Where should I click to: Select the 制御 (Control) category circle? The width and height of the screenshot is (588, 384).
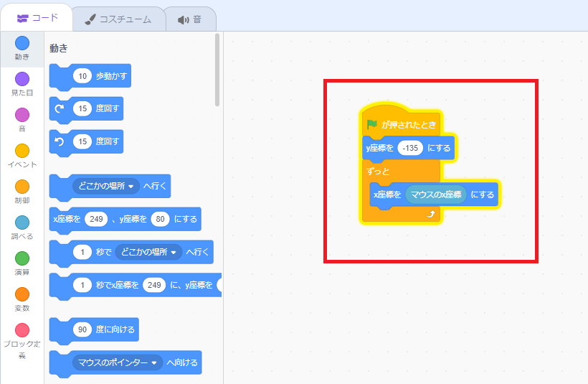[22, 187]
